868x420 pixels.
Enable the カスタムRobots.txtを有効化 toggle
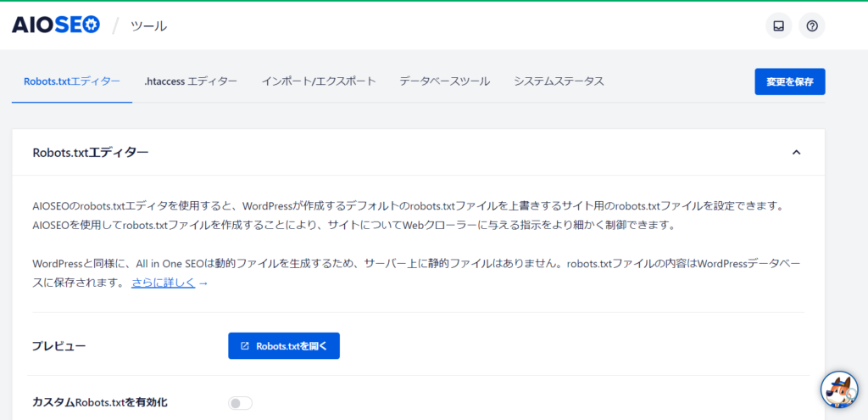coord(241,403)
